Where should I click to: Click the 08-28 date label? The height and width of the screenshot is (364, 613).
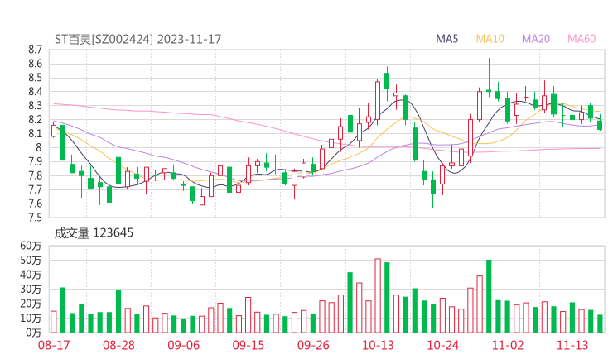click(118, 345)
